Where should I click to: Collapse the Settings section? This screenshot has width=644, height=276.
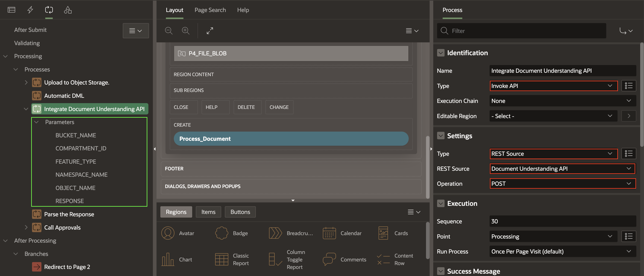click(x=441, y=136)
